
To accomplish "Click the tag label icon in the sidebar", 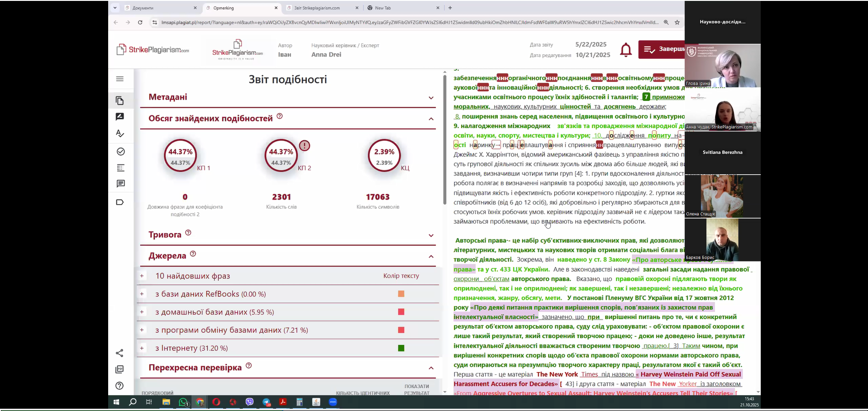I will point(120,202).
